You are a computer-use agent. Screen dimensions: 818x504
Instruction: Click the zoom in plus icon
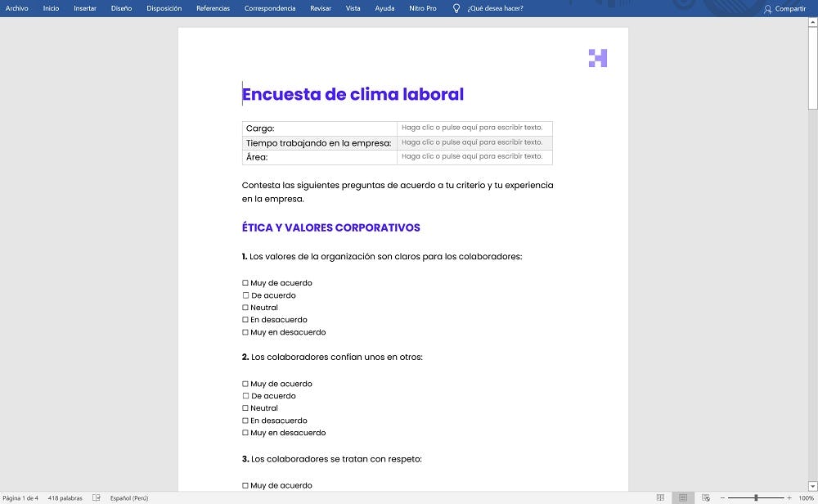(789, 497)
